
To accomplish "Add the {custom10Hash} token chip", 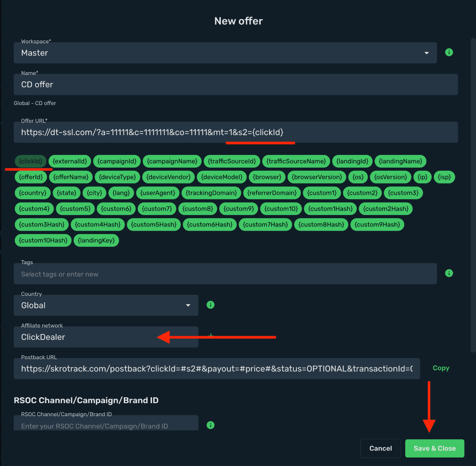I will tap(43, 240).
